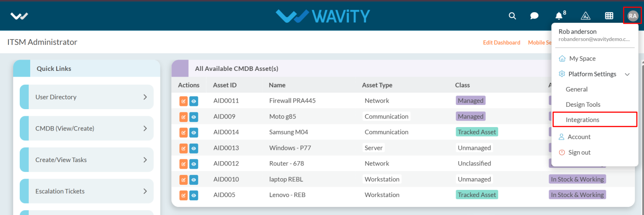Click the Tracked Asset tag for AID005
Image resolution: width=644 pixels, height=215 pixels.
[477, 195]
